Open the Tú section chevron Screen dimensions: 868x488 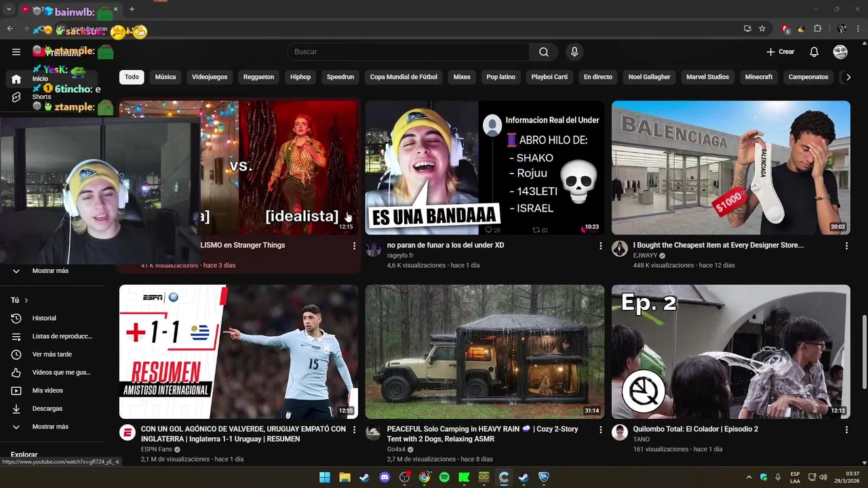pos(26,300)
